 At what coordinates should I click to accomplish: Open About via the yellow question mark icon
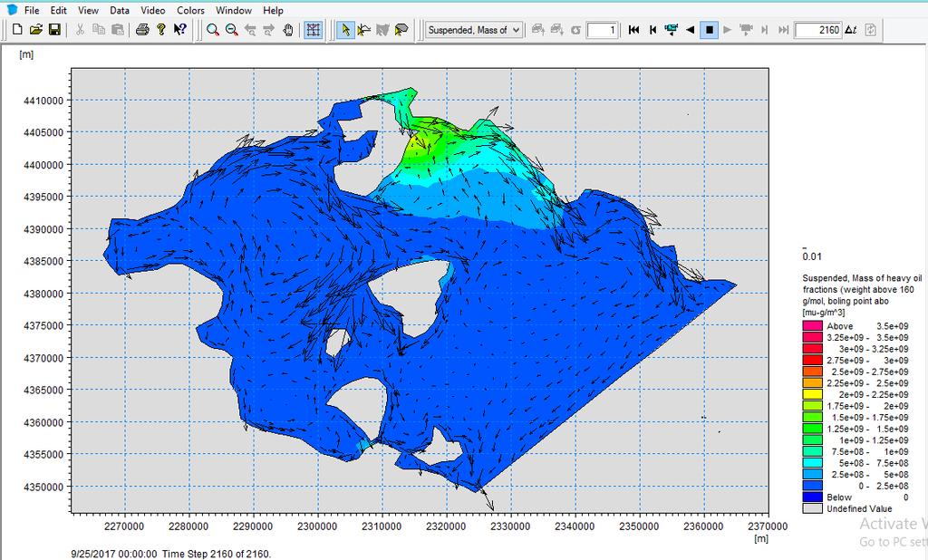click(161, 30)
